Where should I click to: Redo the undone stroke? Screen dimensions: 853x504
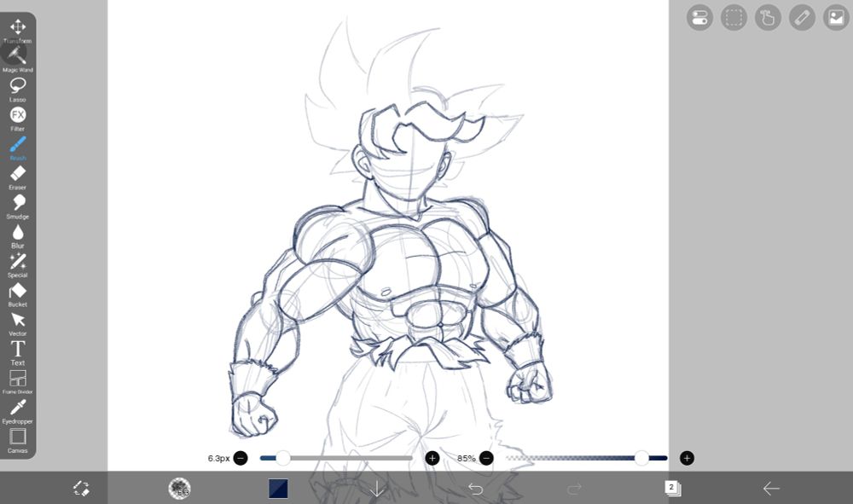coord(574,489)
